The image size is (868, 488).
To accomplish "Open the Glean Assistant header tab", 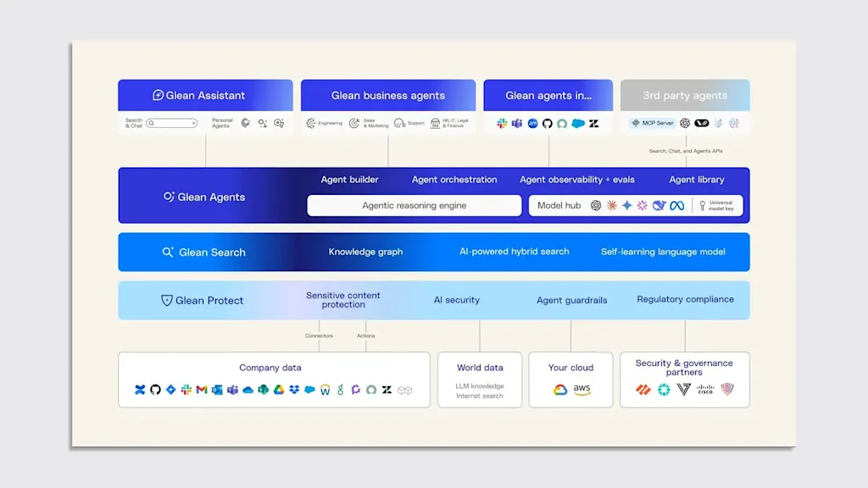I will tap(205, 95).
